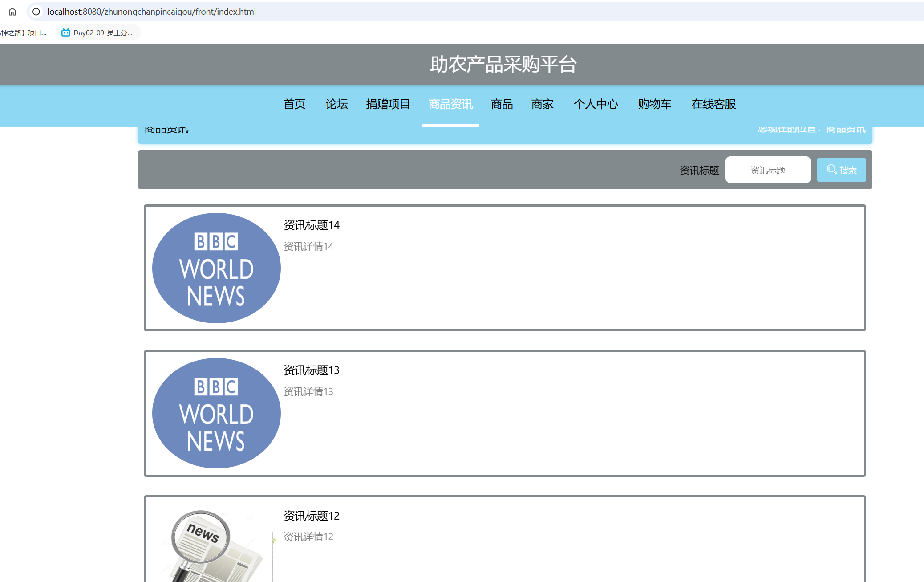Go to the 论坛 menu item
924x582 pixels.
pyautogui.click(x=337, y=104)
